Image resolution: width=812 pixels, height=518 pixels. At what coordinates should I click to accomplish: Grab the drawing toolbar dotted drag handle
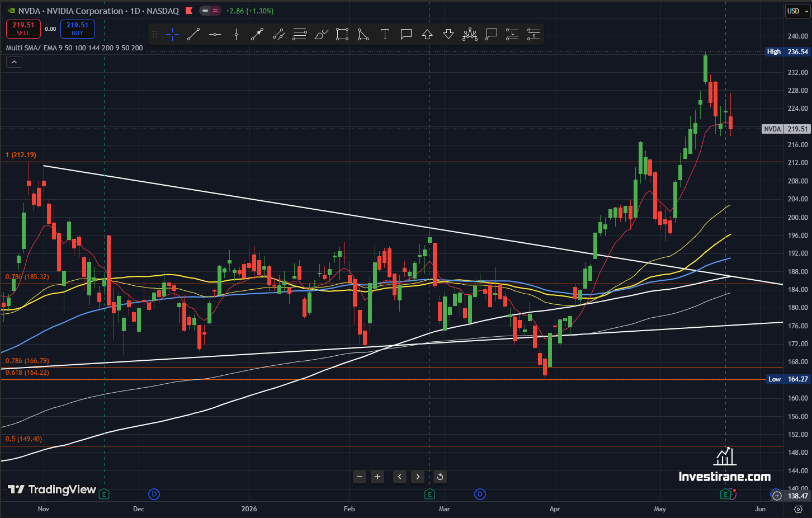click(155, 35)
